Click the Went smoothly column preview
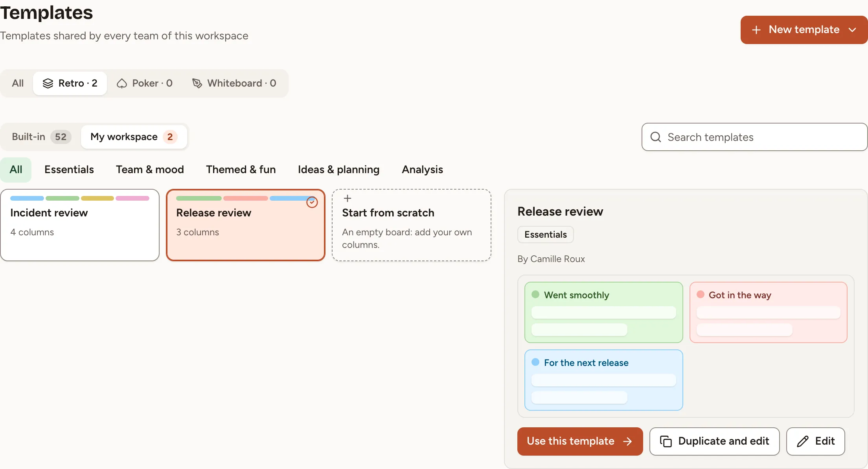 tap(604, 312)
